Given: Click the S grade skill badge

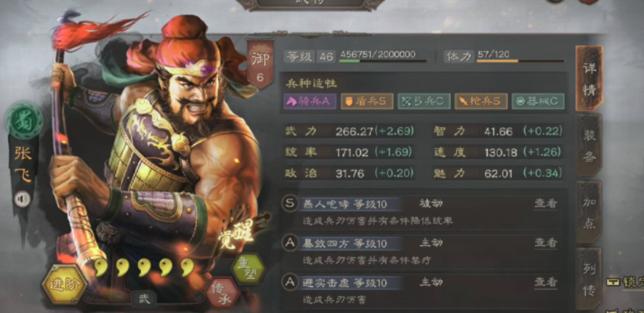Looking at the screenshot, I should pyautogui.click(x=290, y=203).
